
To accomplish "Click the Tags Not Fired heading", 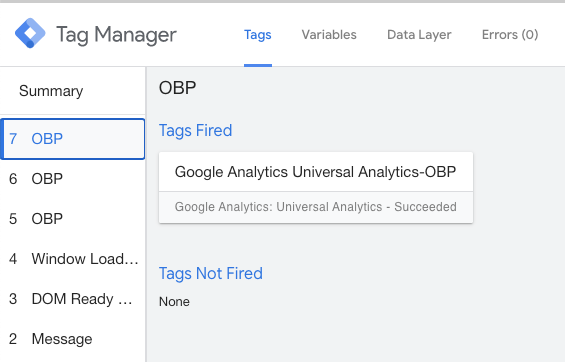I will [211, 273].
